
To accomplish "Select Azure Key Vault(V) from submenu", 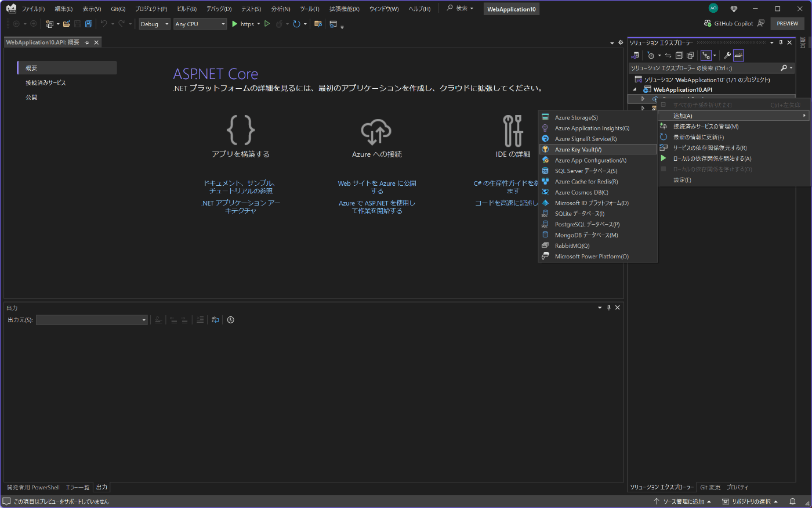I will tap(597, 150).
